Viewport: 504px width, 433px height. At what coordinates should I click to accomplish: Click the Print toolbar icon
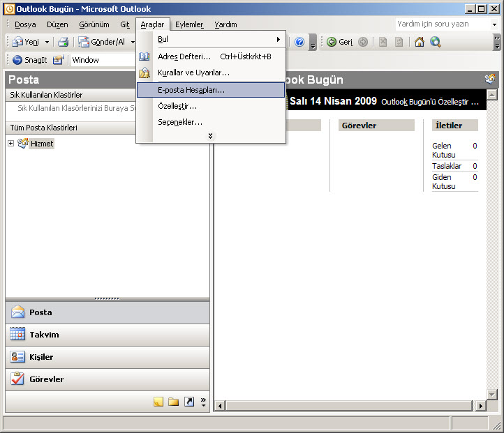64,42
